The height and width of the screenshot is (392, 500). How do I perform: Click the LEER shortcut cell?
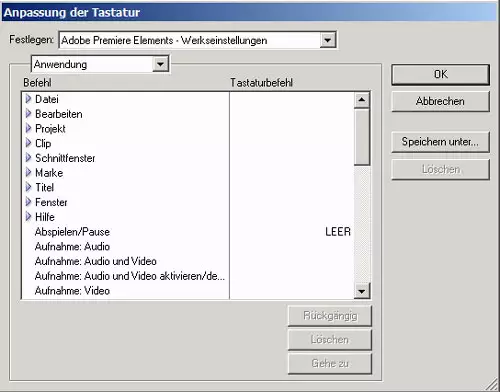[x=338, y=232]
